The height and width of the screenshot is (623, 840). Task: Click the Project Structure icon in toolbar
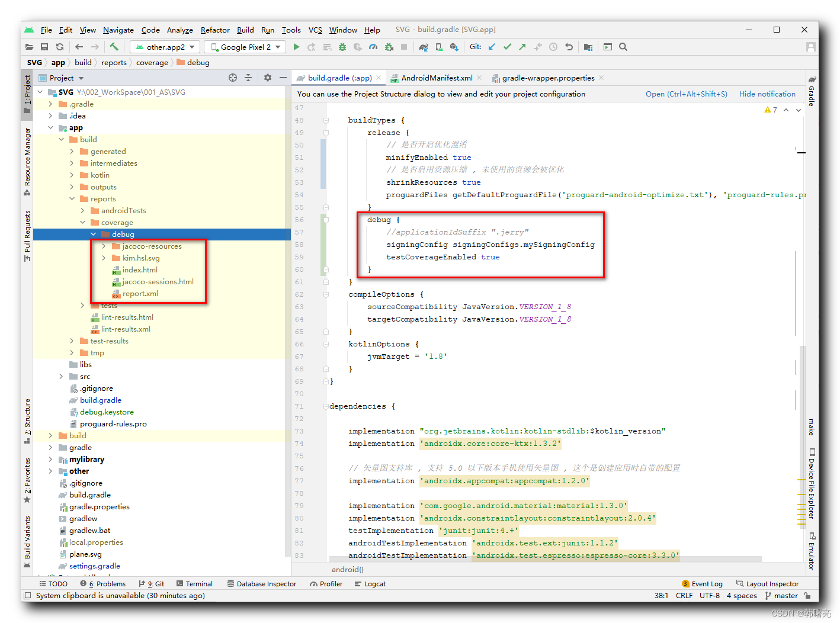tap(588, 47)
